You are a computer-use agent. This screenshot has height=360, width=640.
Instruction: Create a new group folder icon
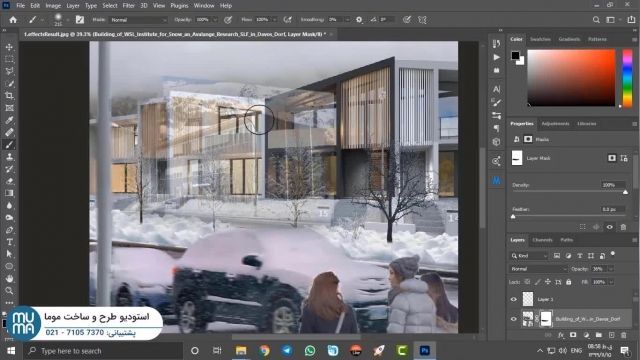coord(598,335)
